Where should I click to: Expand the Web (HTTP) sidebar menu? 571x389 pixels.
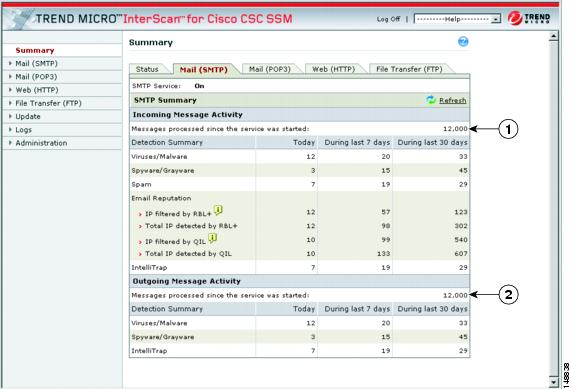tap(37, 90)
